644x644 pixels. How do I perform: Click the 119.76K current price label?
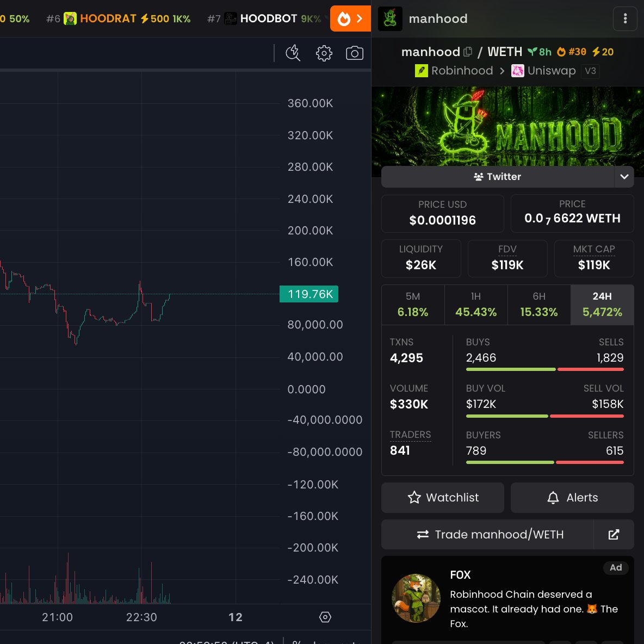309,294
